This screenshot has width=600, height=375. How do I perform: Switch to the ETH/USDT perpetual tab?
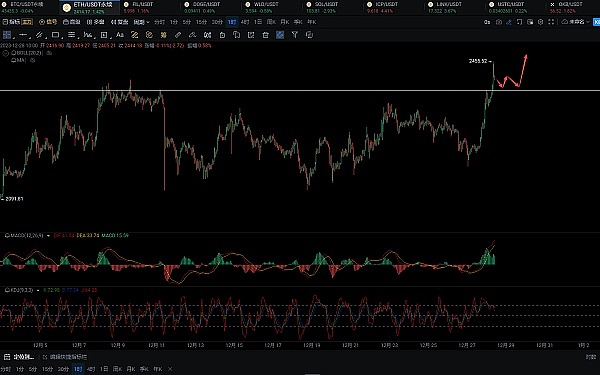click(90, 7)
